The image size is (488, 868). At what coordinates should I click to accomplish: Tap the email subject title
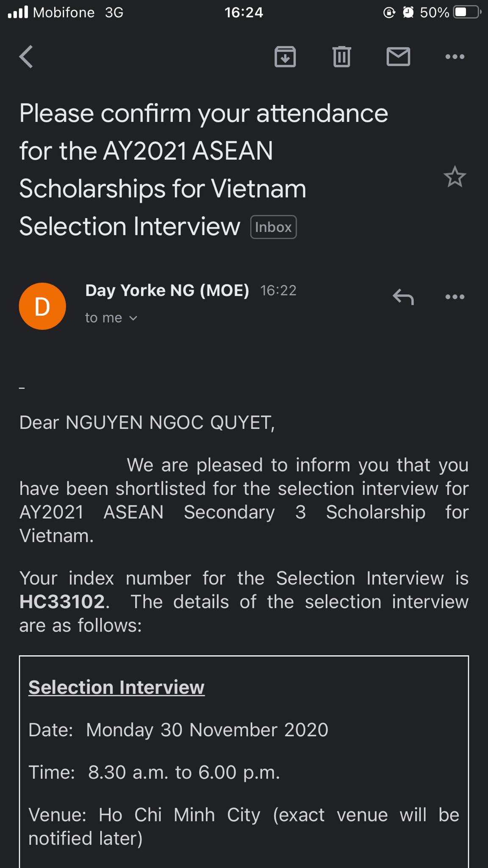pyautogui.click(x=203, y=170)
